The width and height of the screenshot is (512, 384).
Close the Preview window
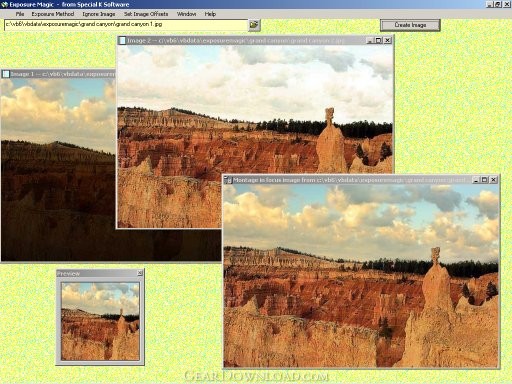(x=140, y=273)
